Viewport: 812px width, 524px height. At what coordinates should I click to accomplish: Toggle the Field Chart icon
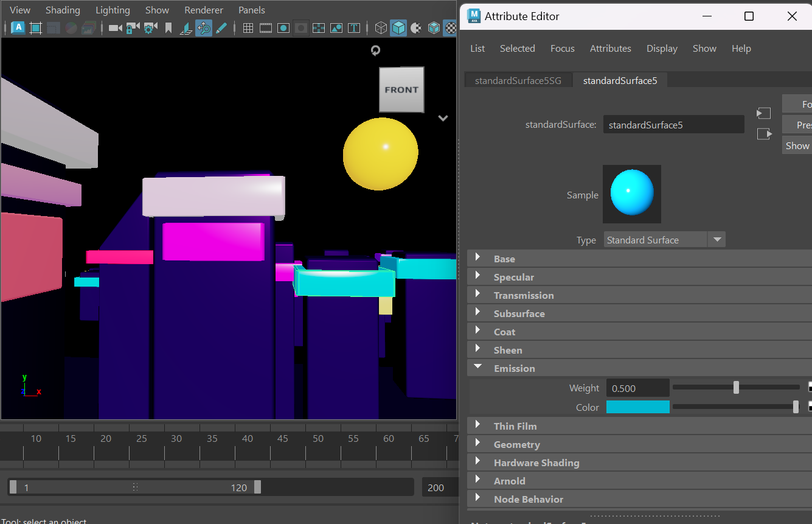tap(319, 27)
